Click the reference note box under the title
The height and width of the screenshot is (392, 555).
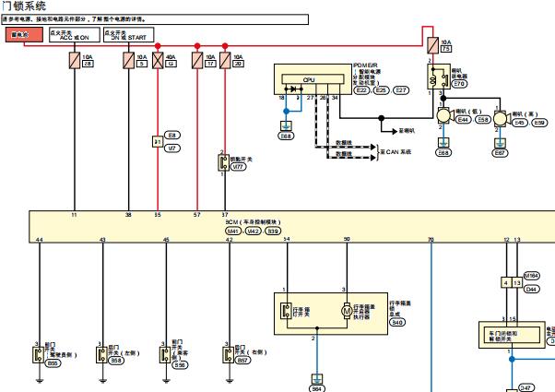pyautogui.click(x=155, y=19)
